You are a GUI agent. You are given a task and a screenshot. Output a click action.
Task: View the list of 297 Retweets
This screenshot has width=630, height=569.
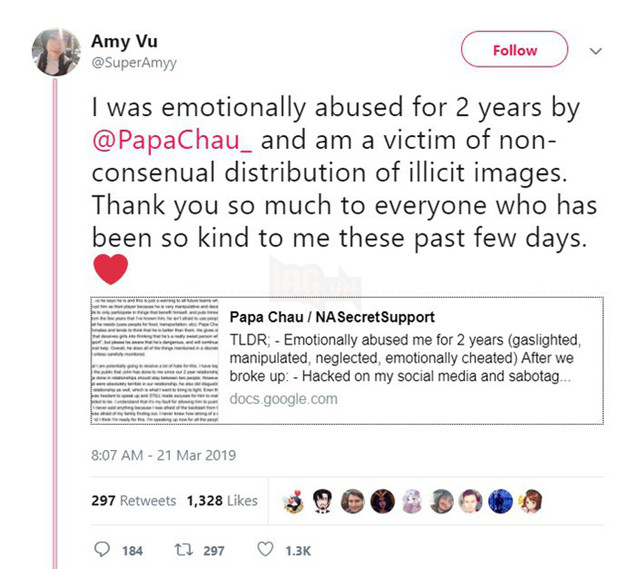tap(134, 500)
